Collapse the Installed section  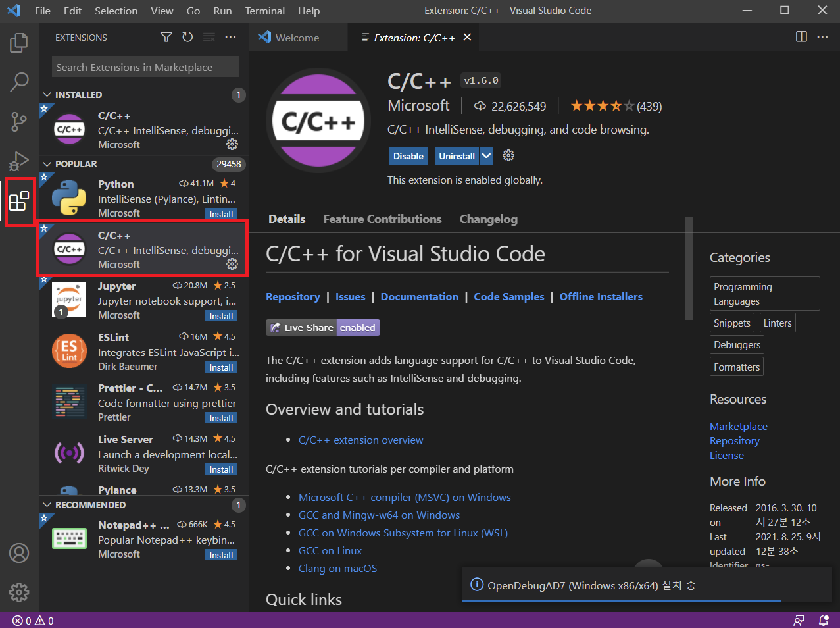coord(143,95)
